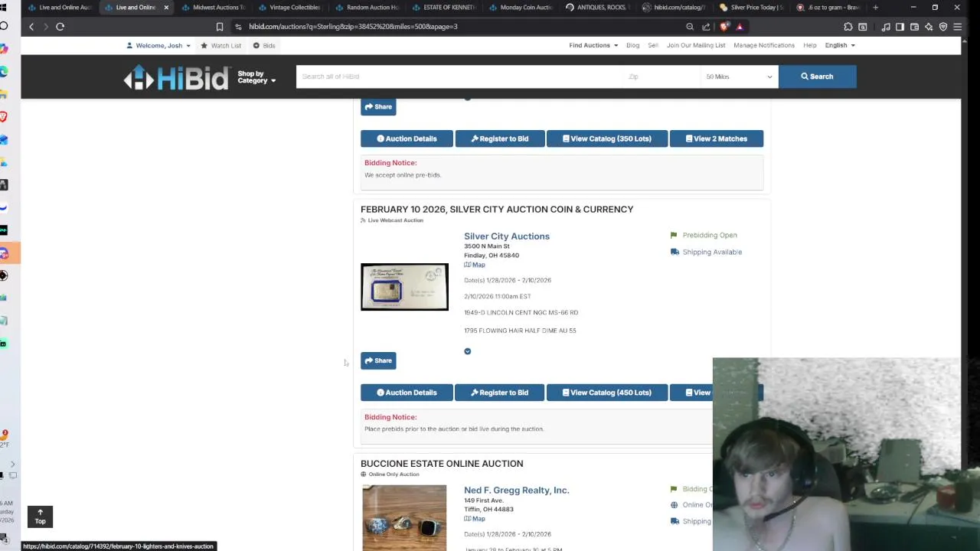Open the Ned F. Gregg Realty, Inc. link
The width and height of the screenshot is (980, 551).
(516, 491)
